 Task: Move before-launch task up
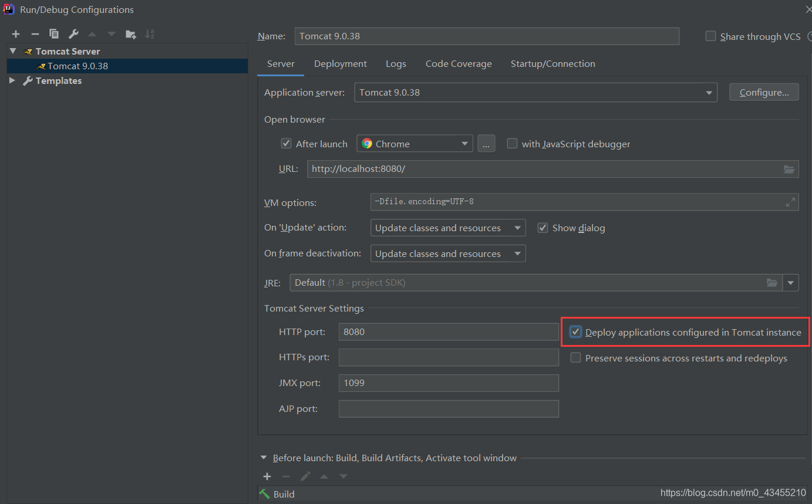(x=324, y=476)
